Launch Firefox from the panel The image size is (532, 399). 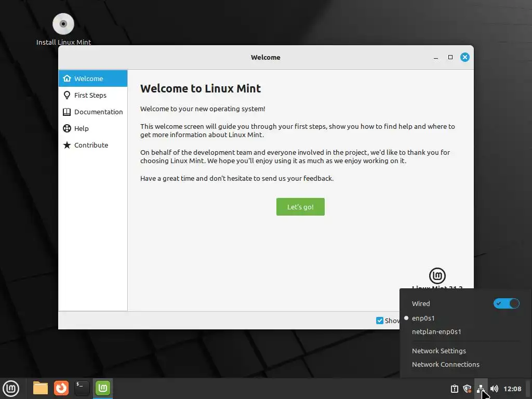(x=61, y=388)
